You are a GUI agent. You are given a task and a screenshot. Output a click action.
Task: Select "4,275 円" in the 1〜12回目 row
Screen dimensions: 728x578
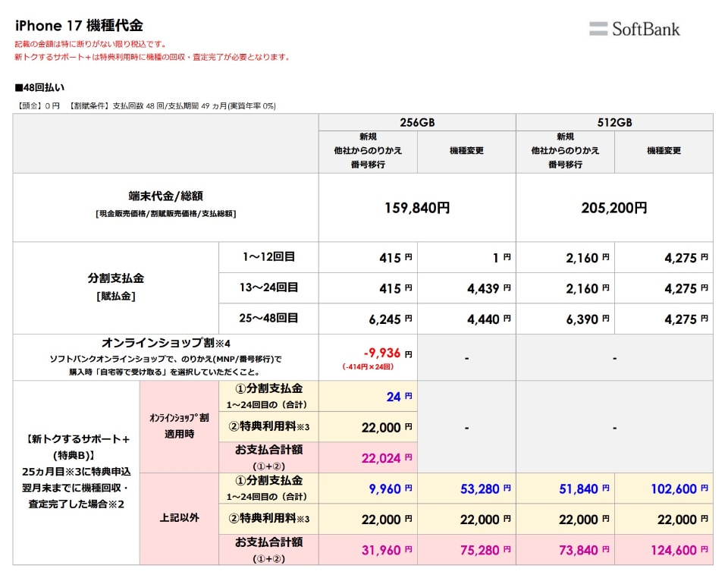coord(686,258)
